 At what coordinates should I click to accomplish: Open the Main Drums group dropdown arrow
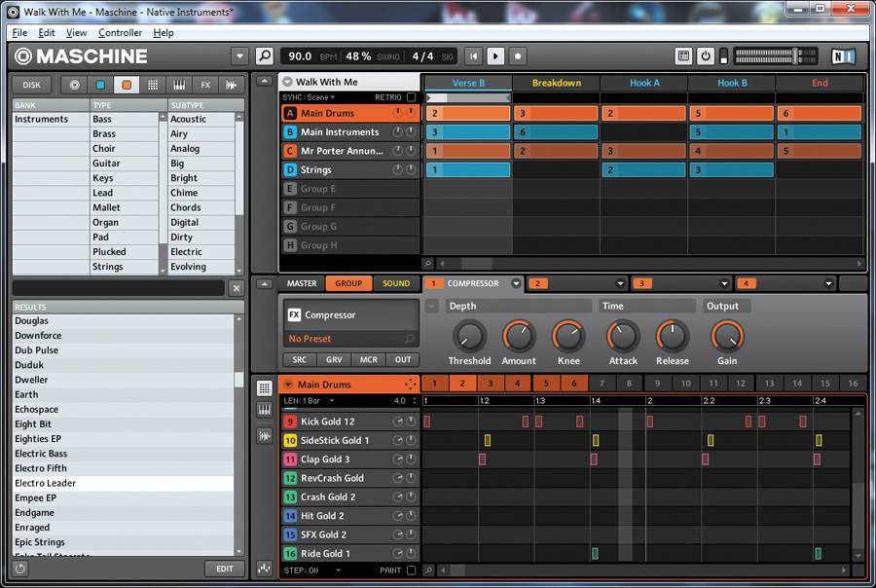[289, 385]
